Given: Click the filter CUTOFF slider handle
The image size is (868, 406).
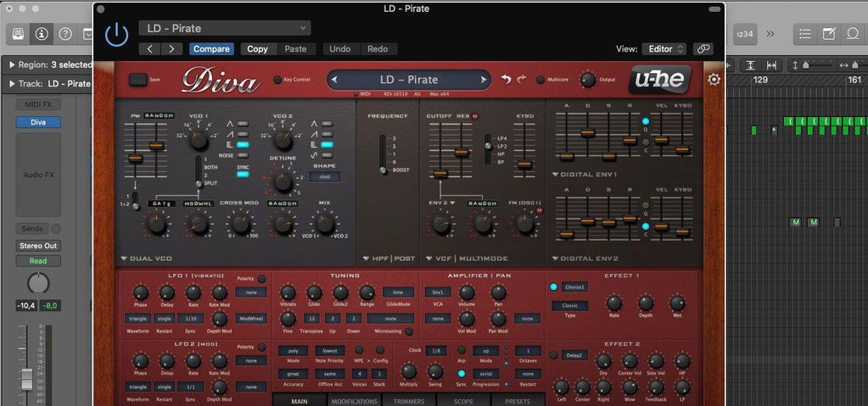Looking at the screenshot, I should [440, 174].
